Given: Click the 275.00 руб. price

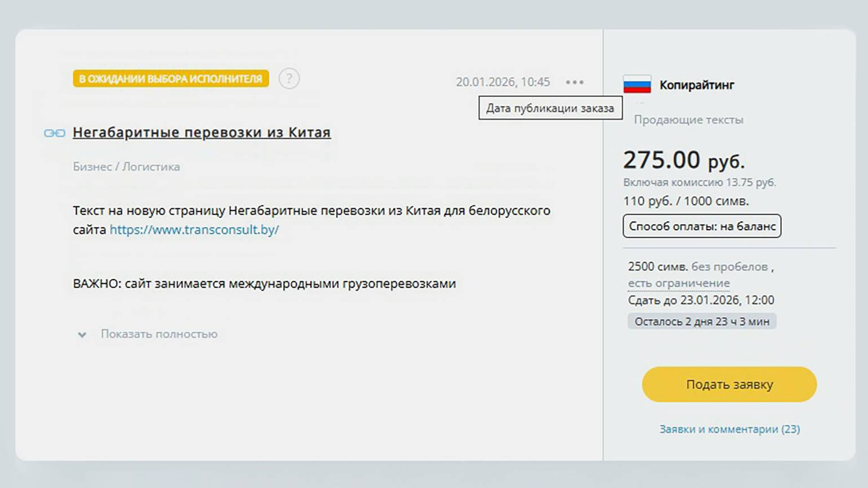Looking at the screenshot, I should point(683,161).
